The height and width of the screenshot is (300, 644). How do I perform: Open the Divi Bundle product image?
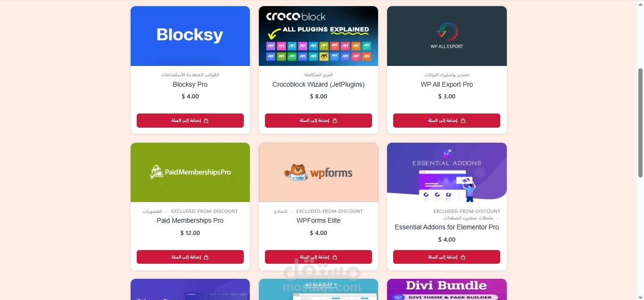tap(447, 289)
